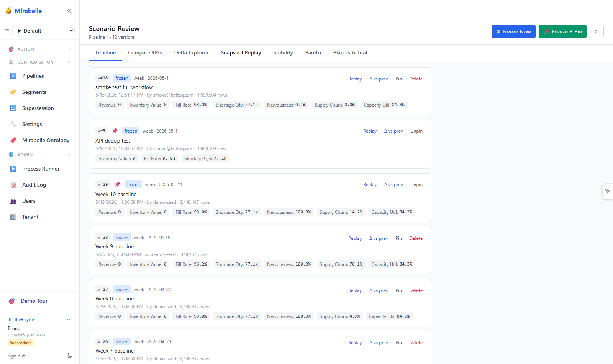Collapse the sidebar with double chevron icon

click(x=69, y=11)
